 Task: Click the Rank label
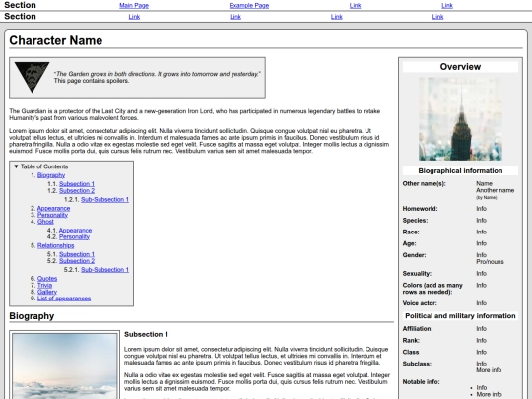click(411, 340)
